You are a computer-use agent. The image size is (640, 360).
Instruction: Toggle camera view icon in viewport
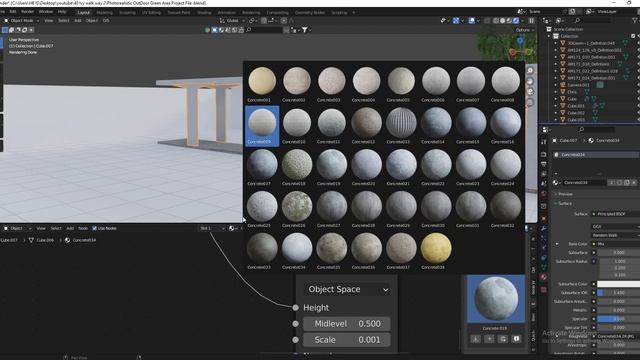[x=530, y=92]
